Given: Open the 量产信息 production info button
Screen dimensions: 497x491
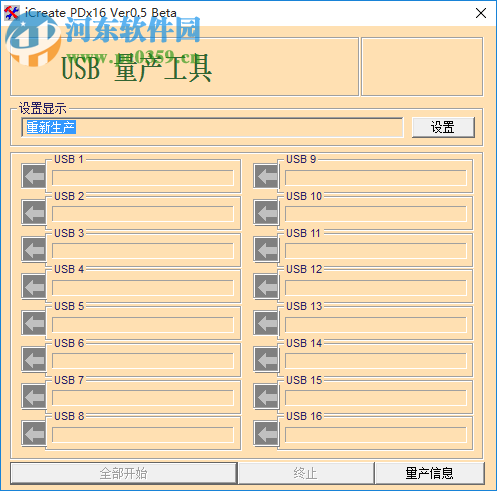Looking at the screenshot, I should [429, 473].
